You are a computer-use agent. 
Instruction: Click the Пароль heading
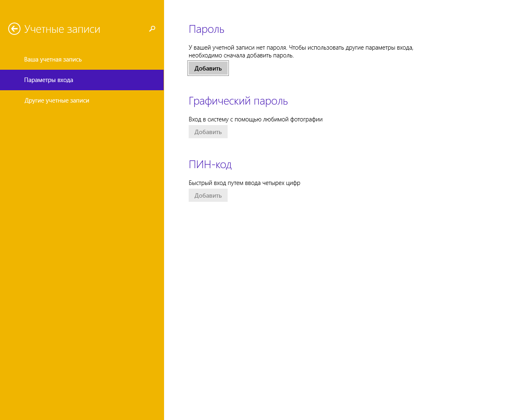[x=206, y=29]
